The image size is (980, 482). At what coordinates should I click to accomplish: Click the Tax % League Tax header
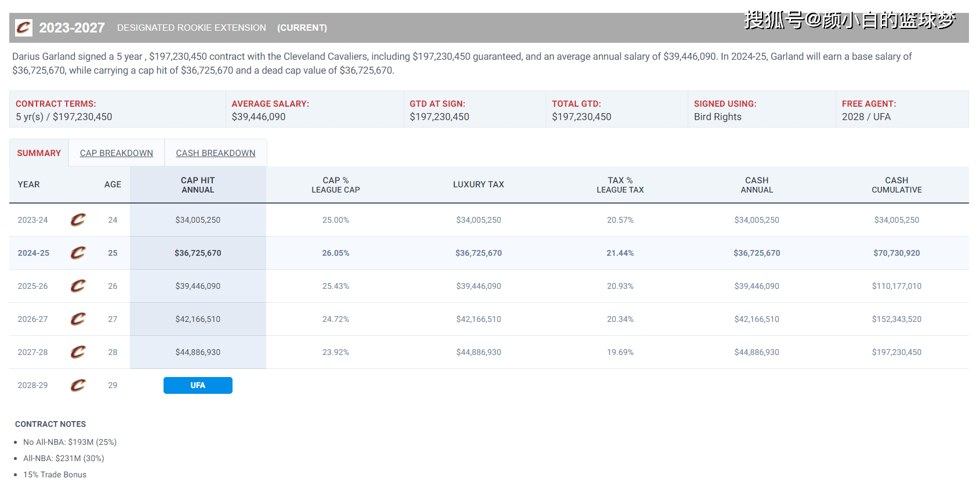620,185
